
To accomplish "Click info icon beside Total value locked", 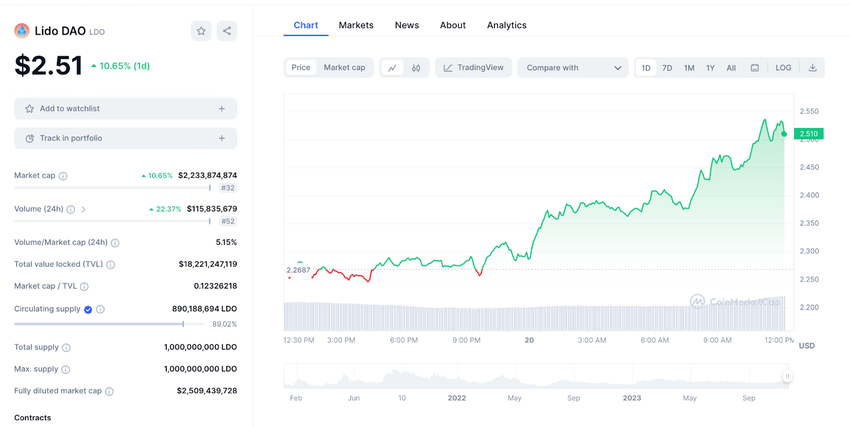I will click(x=111, y=265).
